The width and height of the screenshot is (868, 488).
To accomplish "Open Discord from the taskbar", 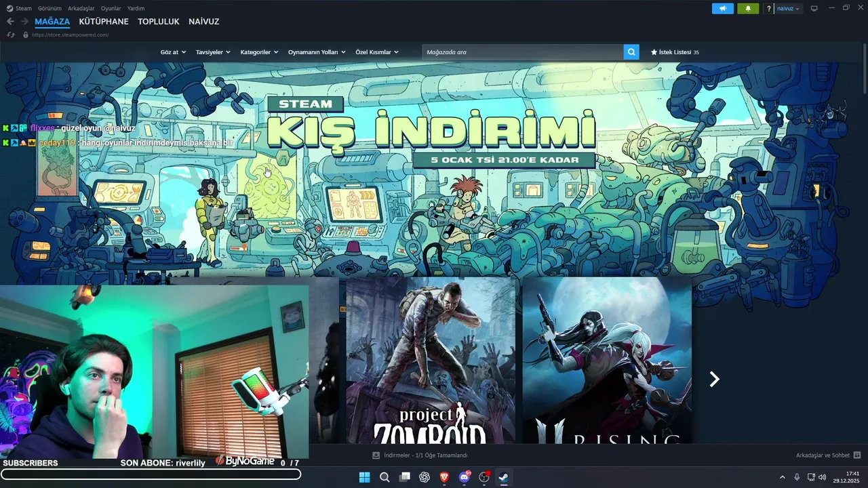I will pos(465,477).
